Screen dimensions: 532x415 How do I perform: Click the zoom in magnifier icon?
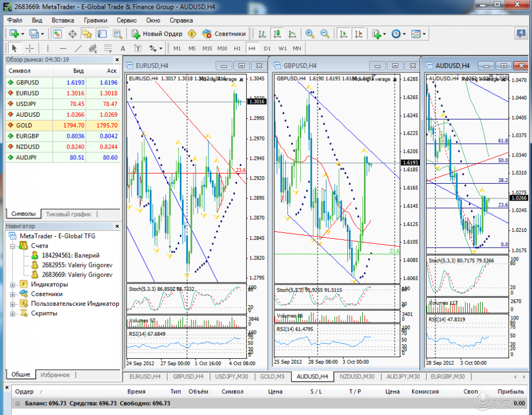(x=310, y=34)
